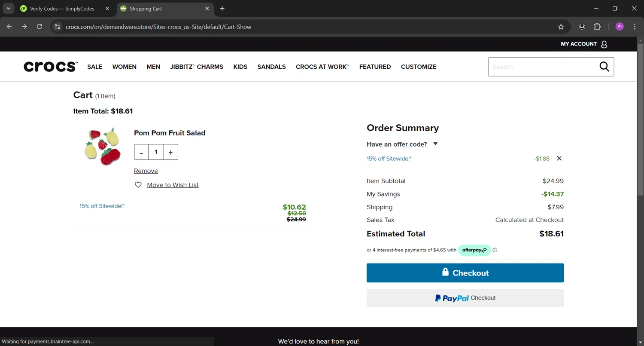Screen dimensions: 644x346
Task: Pay with PayPal Checkout button
Action: tap(465, 298)
